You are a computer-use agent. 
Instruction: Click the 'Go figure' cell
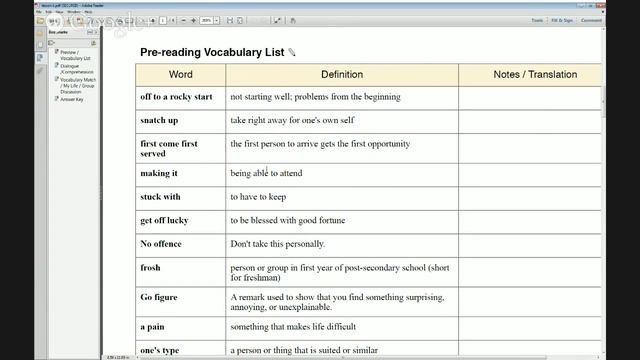(180, 302)
